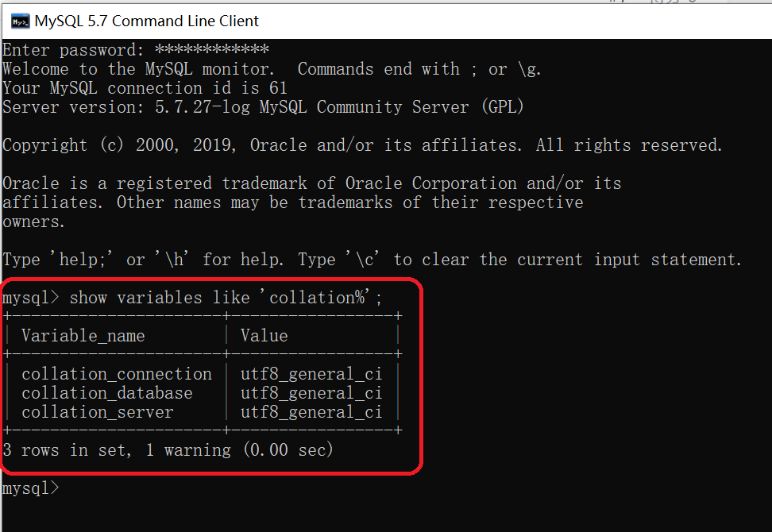The height and width of the screenshot is (532, 772).
Task: Click the 'Enter password:' line
Action: pos(136,50)
